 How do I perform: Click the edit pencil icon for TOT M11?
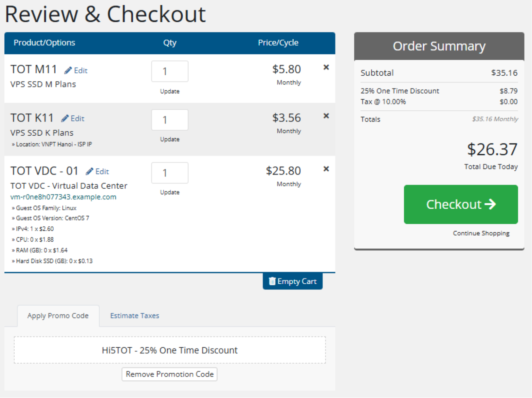click(x=68, y=70)
